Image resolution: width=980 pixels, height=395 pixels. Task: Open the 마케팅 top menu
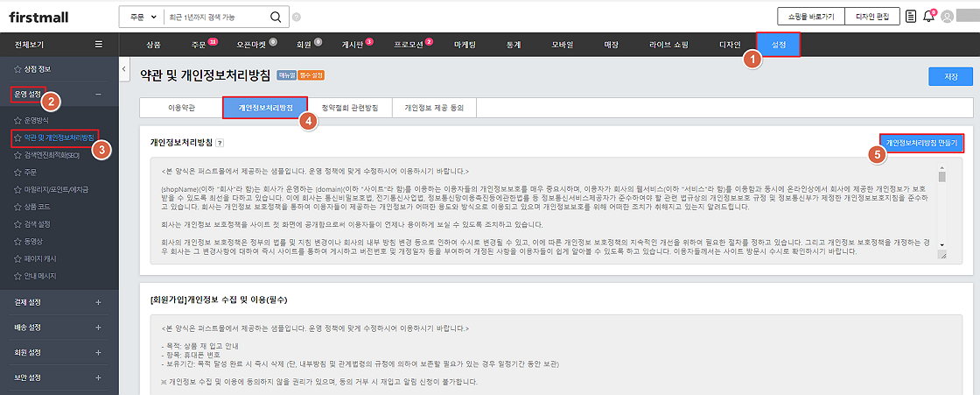click(465, 45)
